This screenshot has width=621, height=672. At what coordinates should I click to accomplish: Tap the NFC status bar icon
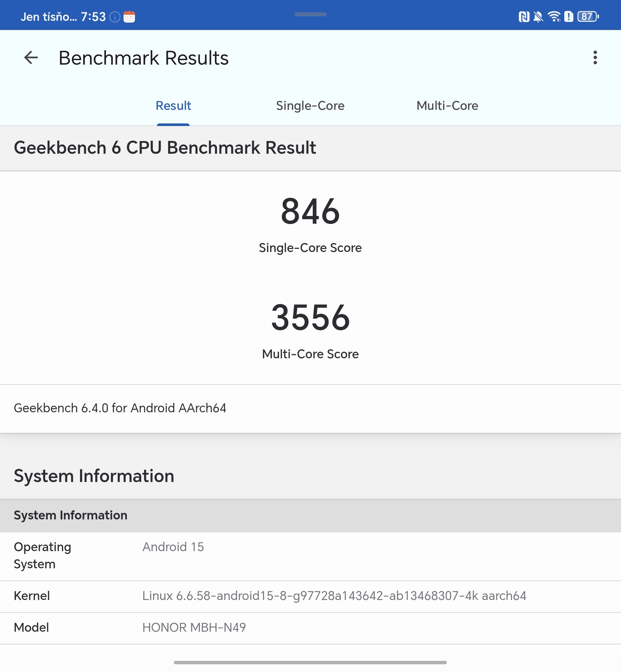coord(524,16)
